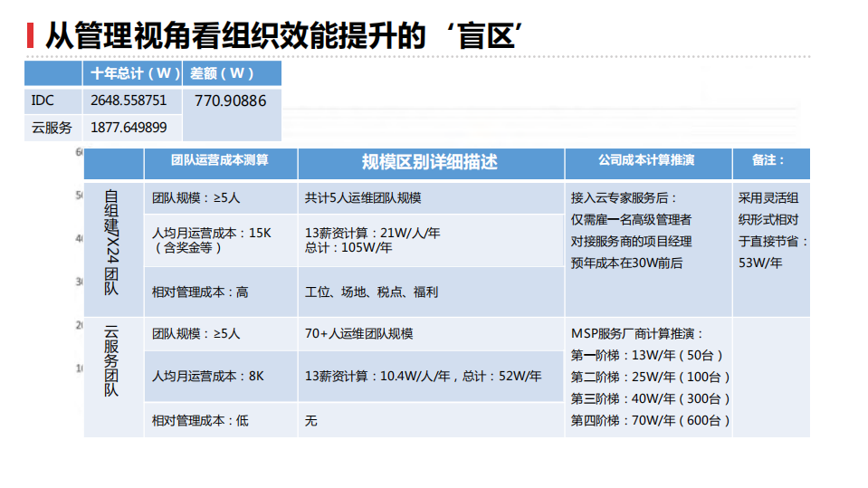Click the vertical label 云服务团队
Screen dimensions: 868x488
click(112, 361)
